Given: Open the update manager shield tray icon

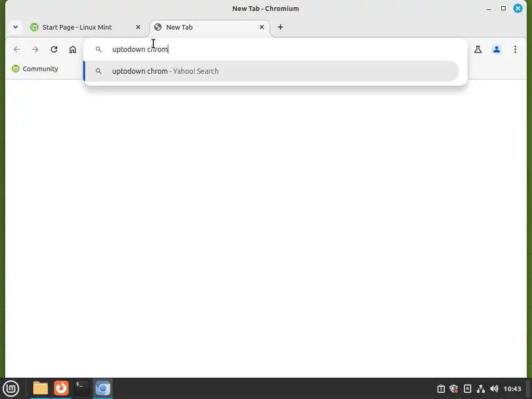Looking at the screenshot, I should coord(454,389).
